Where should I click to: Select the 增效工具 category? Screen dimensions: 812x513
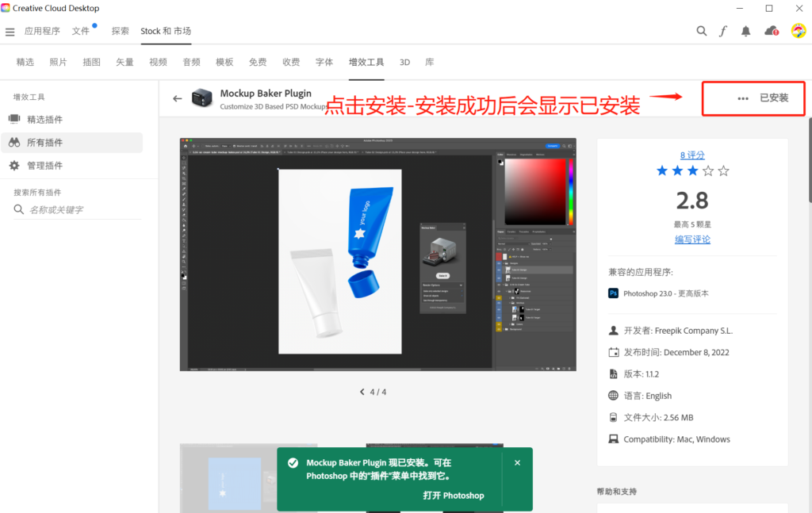(x=366, y=62)
